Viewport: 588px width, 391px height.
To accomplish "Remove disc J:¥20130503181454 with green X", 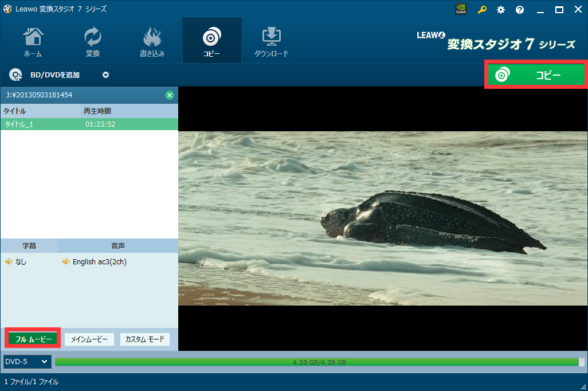I will pos(170,95).
